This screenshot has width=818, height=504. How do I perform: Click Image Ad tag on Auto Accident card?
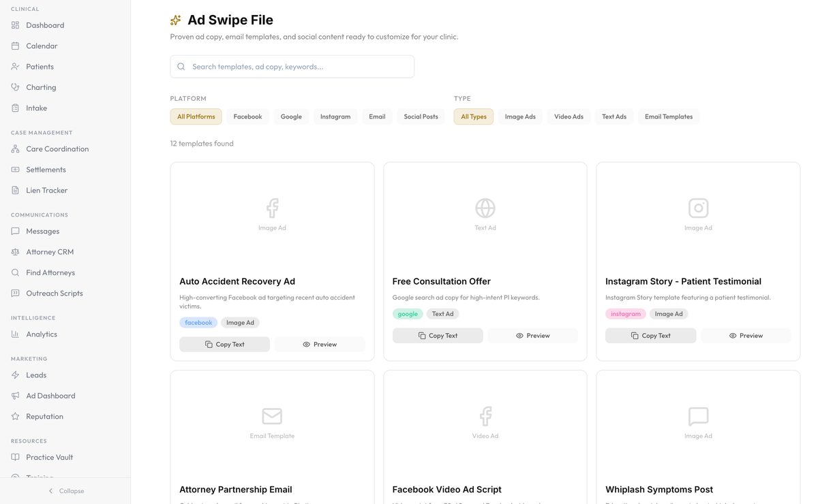240,323
